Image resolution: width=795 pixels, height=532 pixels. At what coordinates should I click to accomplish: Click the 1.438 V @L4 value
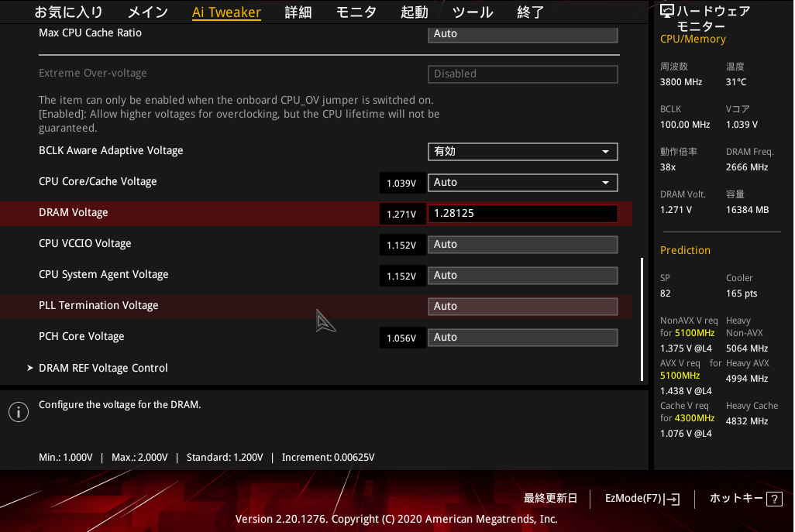[686, 390]
